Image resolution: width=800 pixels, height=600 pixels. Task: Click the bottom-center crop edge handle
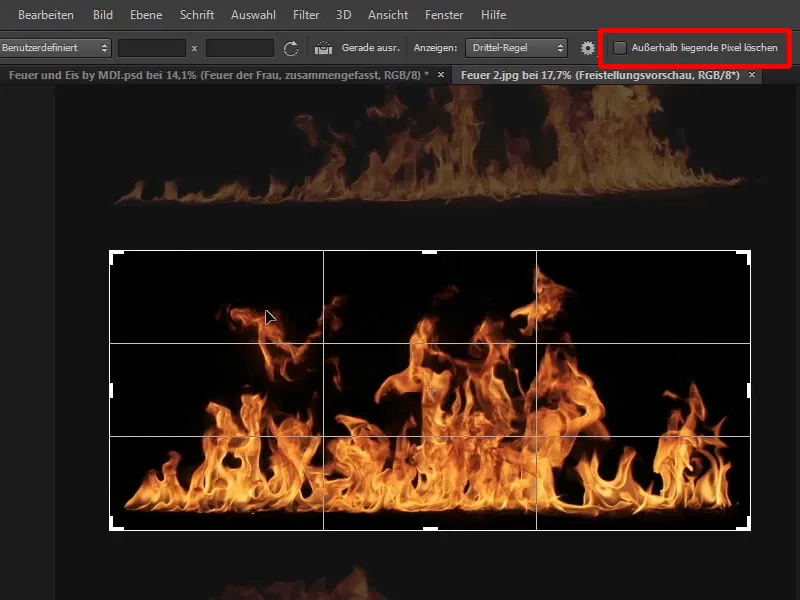click(430, 529)
